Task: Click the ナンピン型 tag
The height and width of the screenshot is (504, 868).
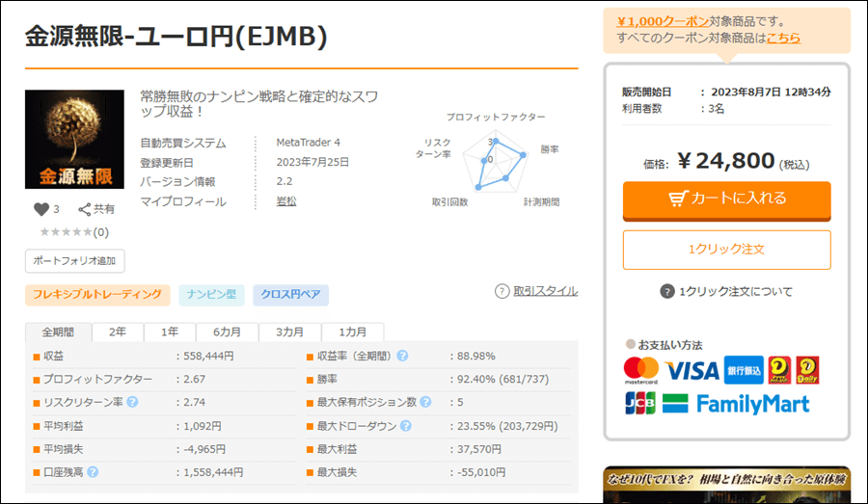Action: tap(211, 295)
